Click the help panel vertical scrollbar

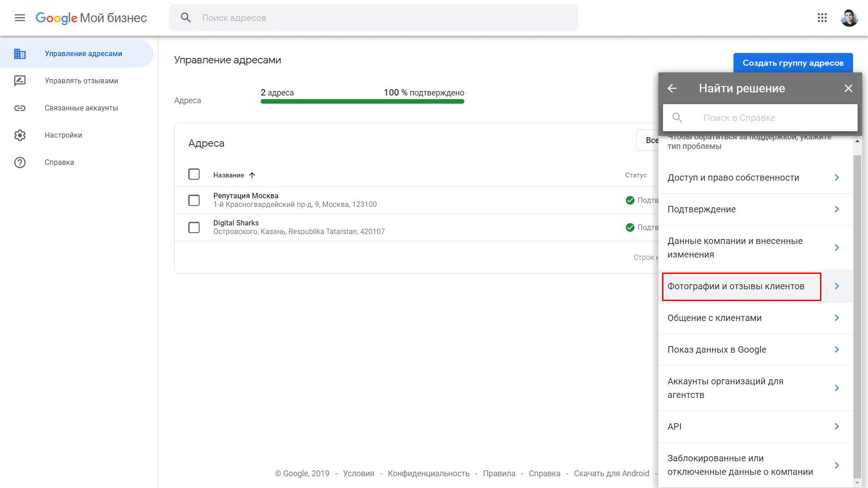coord(857,316)
